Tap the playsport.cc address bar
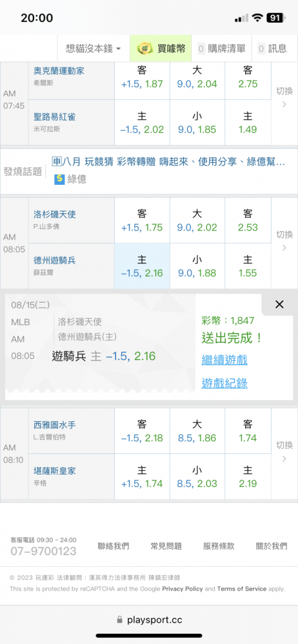The height and width of the screenshot is (644, 298). 149,620
